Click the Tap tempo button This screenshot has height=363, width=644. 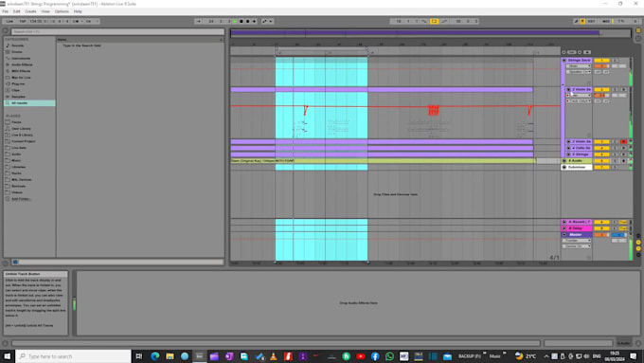click(x=23, y=22)
